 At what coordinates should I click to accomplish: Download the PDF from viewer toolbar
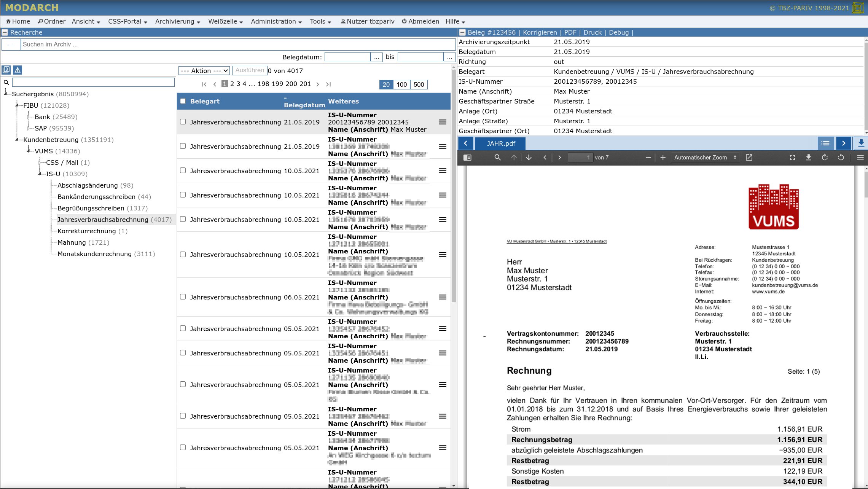(x=809, y=158)
